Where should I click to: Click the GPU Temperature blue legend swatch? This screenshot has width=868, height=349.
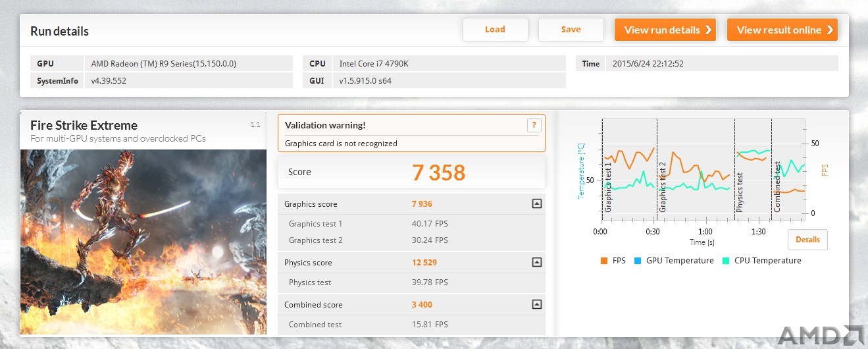638,261
